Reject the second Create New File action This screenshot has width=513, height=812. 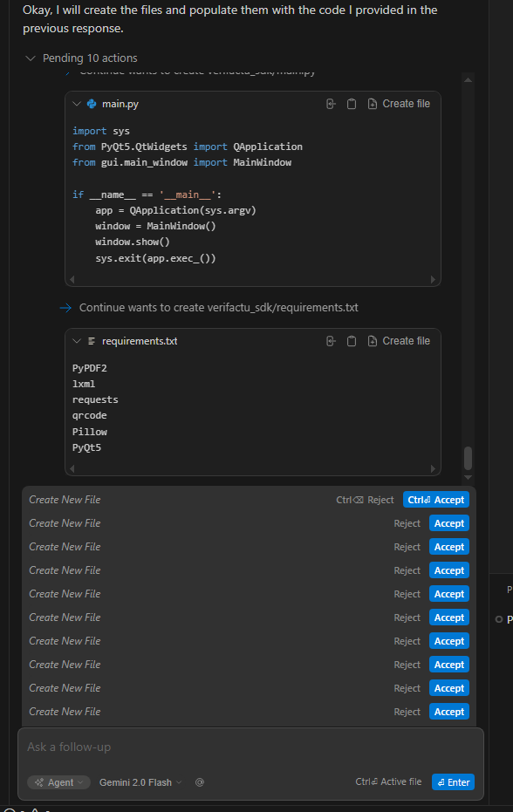point(407,522)
